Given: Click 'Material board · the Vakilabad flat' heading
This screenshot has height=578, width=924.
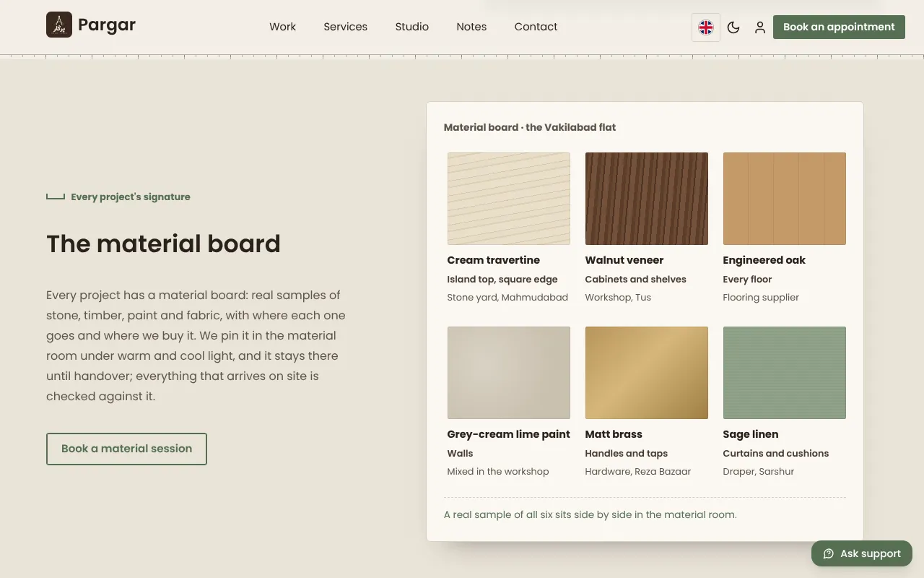Looking at the screenshot, I should tap(530, 127).
